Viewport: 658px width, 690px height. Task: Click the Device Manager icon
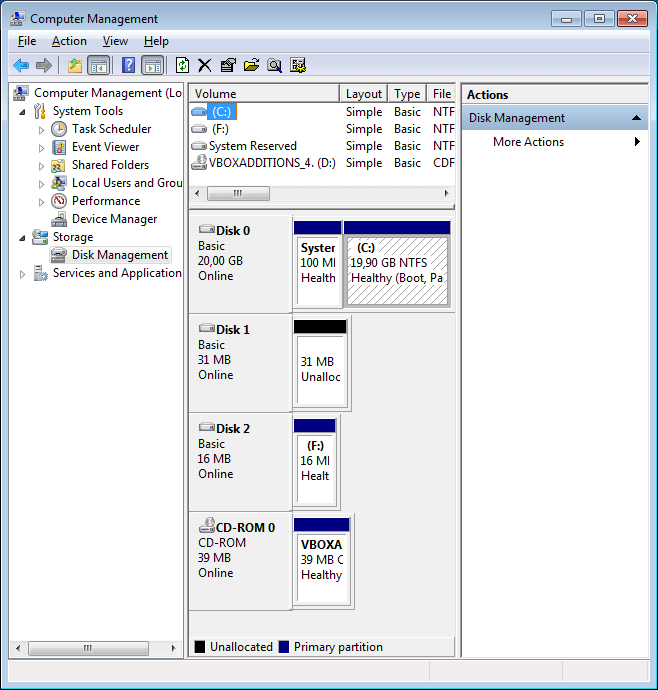59,219
